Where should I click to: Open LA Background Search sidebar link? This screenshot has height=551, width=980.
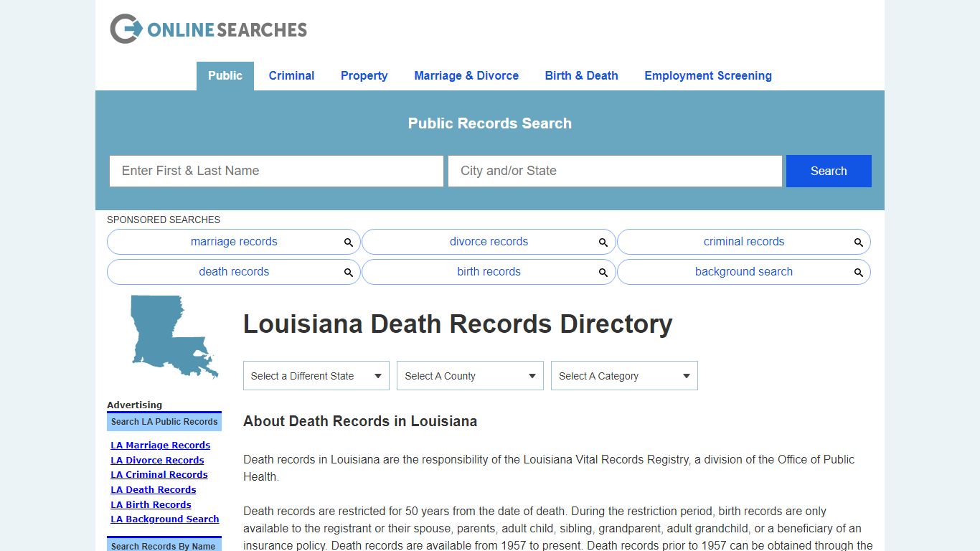click(165, 519)
